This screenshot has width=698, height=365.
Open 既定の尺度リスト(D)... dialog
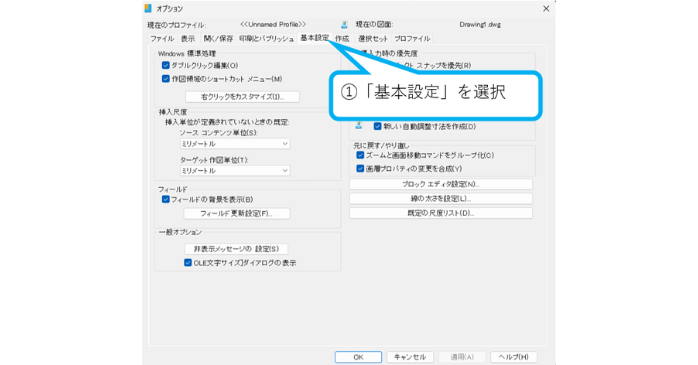click(441, 213)
